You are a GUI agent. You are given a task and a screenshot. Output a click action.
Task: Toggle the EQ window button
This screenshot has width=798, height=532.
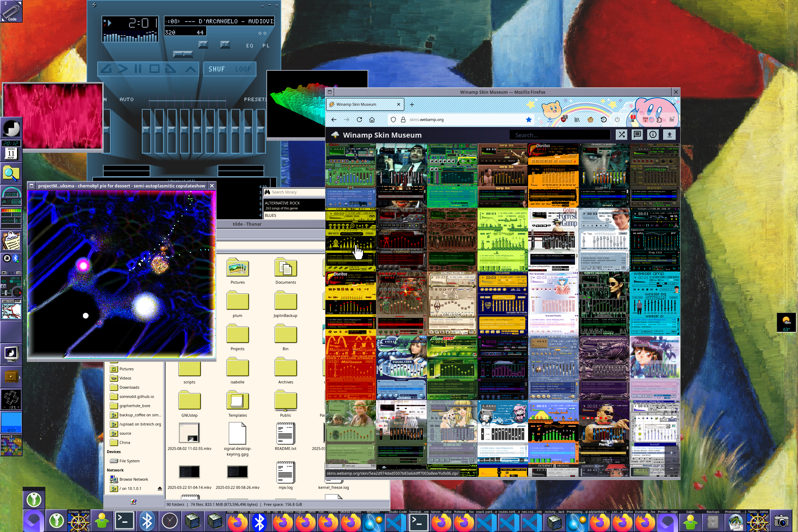249,46
